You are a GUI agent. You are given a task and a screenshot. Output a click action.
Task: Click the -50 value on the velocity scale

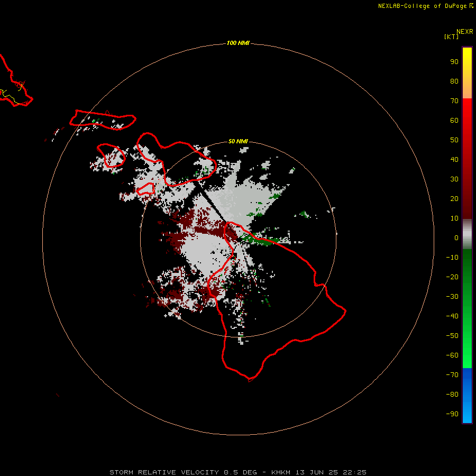tap(452, 336)
